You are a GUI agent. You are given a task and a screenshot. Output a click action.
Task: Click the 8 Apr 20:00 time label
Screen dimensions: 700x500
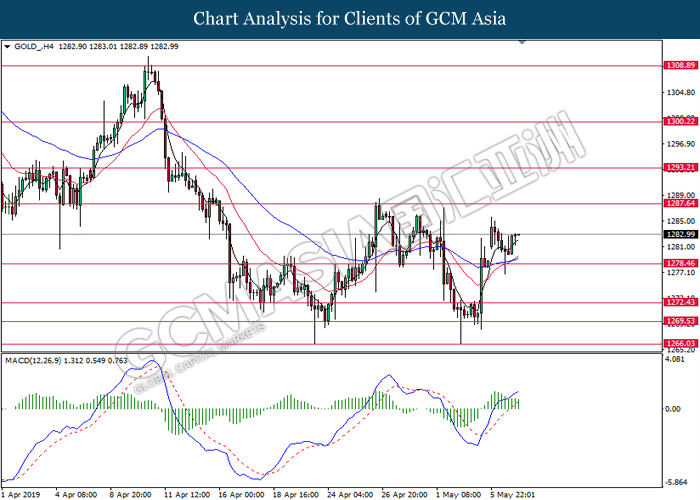[130, 495]
